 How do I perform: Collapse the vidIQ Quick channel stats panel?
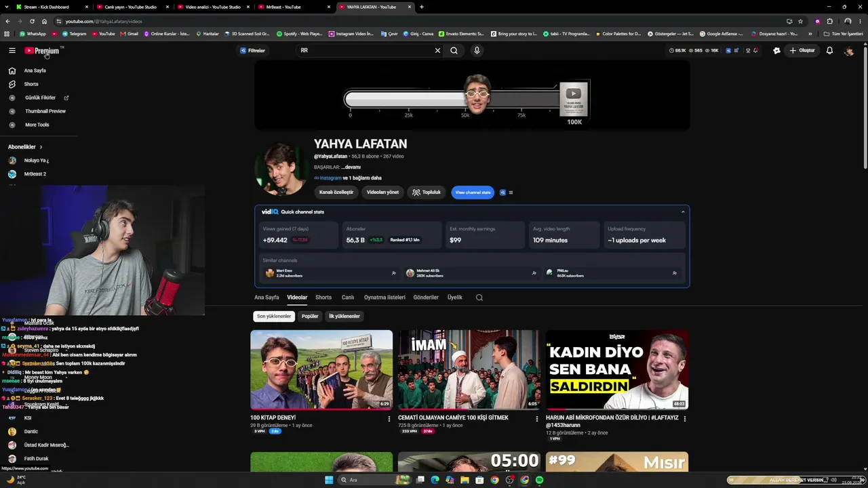683,212
